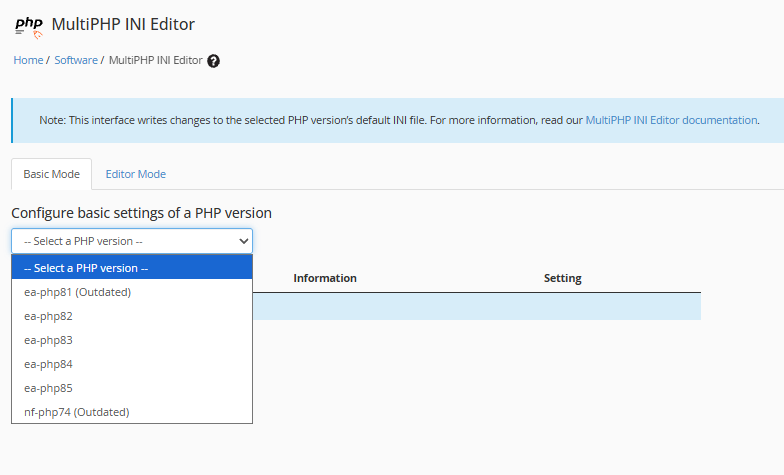
Task: Select ea-php82 from the version list
Action: pos(132,316)
